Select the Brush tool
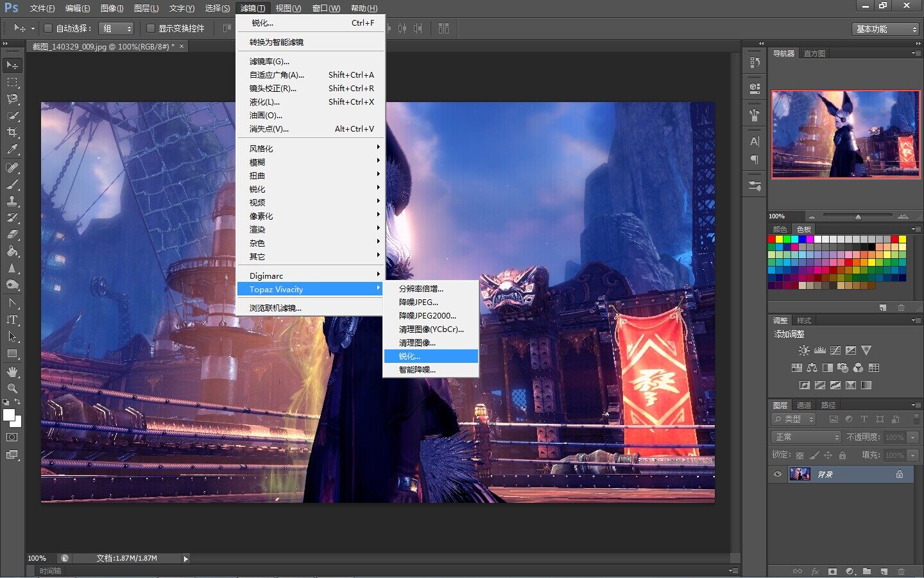Viewport: 924px width, 578px height. pos(12,184)
